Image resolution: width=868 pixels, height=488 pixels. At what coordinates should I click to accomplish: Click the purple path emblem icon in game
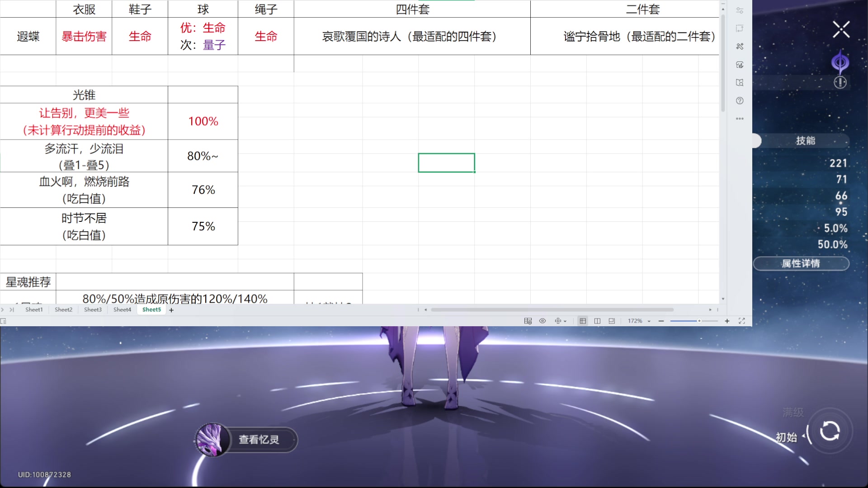840,62
